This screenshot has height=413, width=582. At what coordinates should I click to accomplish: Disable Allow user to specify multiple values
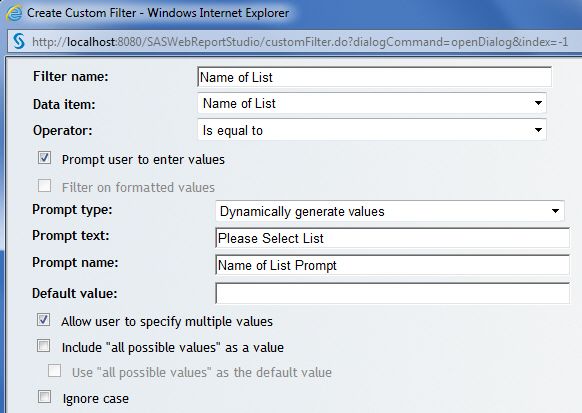coord(43,319)
